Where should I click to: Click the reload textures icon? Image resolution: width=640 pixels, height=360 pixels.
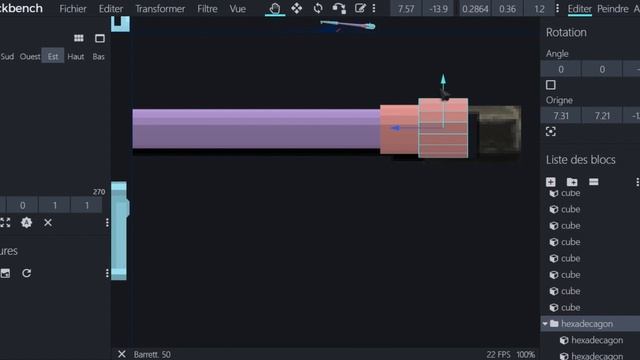pos(27,273)
